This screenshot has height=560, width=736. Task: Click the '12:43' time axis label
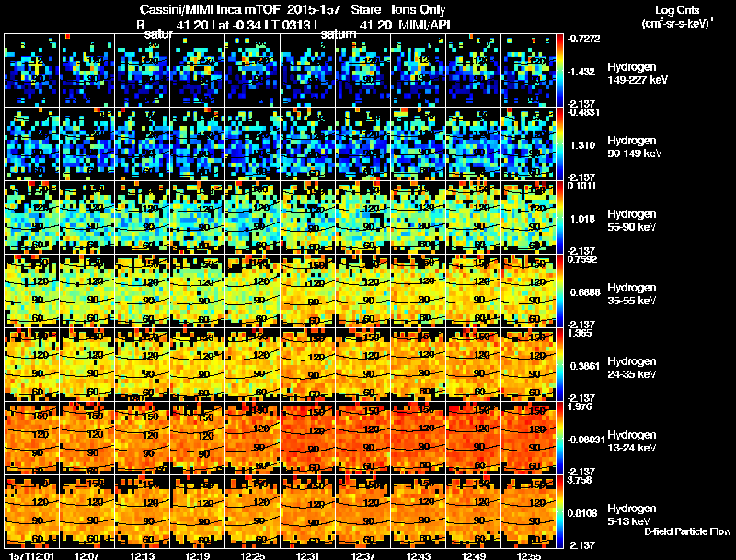[420, 555]
